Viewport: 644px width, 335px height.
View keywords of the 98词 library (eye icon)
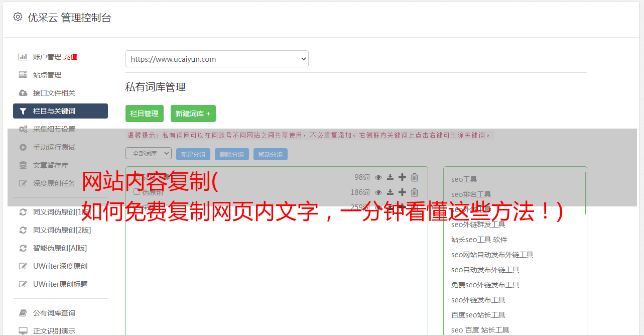(x=378, y=177)
